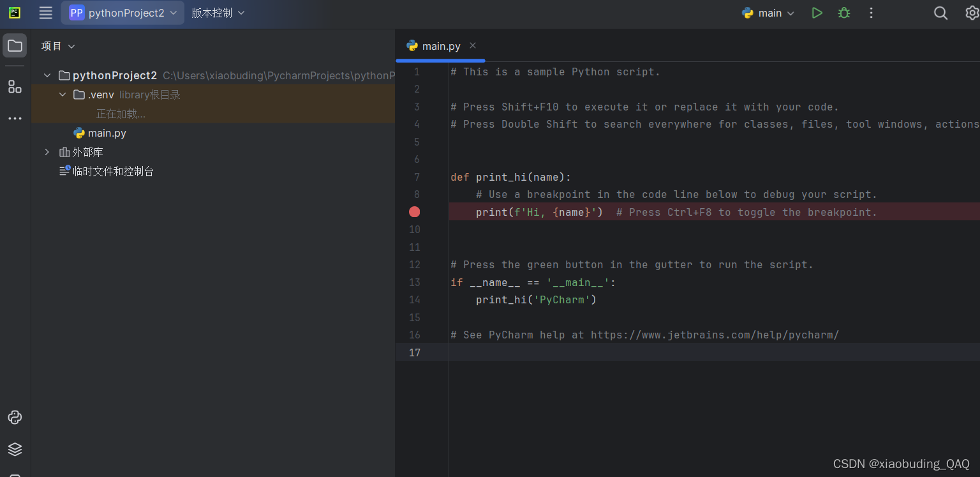The image size is (980, 477).
Task: Open the main hamburger menu
Action: click(45, 13)
